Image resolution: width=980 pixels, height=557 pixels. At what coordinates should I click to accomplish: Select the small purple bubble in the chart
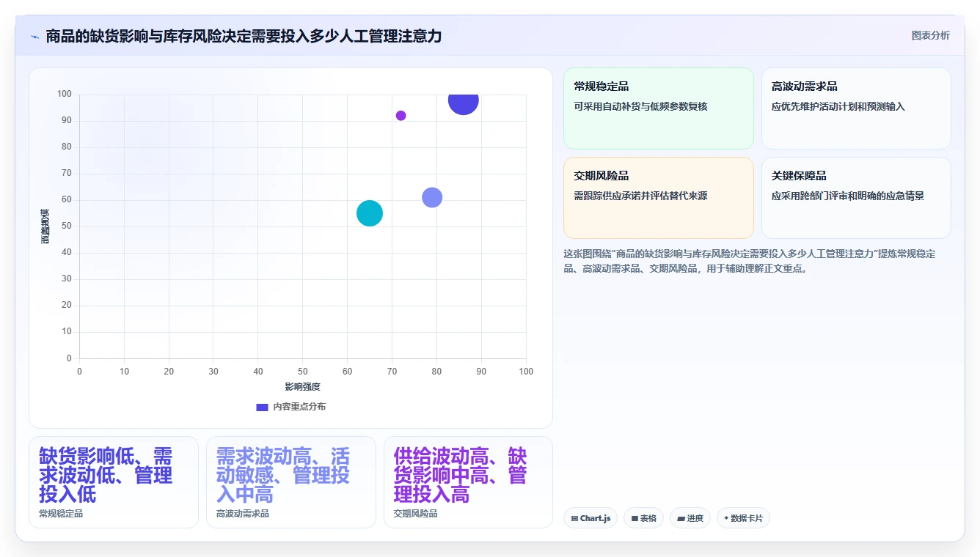pos(401,116)
